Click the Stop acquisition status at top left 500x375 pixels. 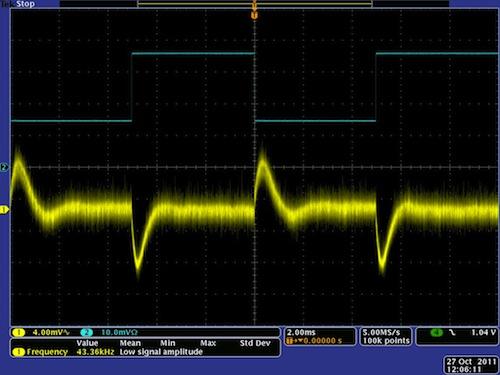pyautogui.click(x=25, y=4)
